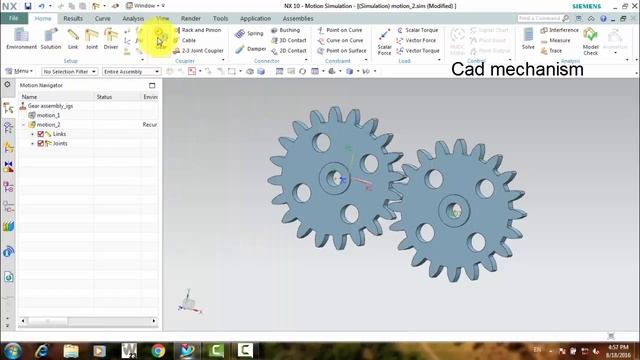Screen dimensions: 640x360
Task: Select Curve on Curve constraint
Action: [340, 40]
